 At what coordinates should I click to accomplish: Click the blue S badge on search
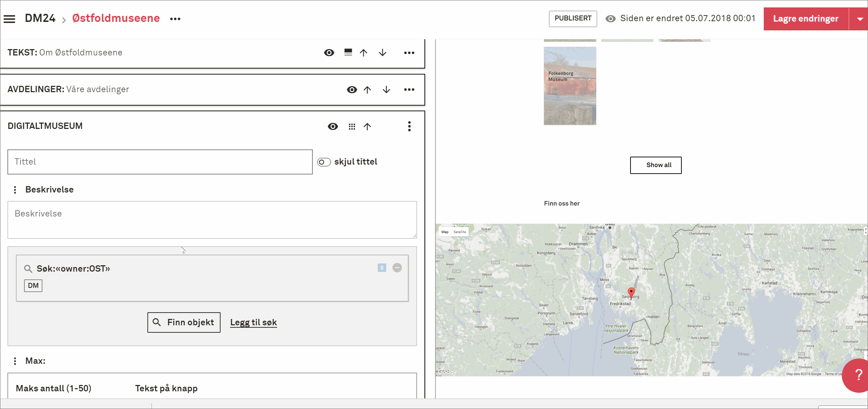(x=382, y=268)
